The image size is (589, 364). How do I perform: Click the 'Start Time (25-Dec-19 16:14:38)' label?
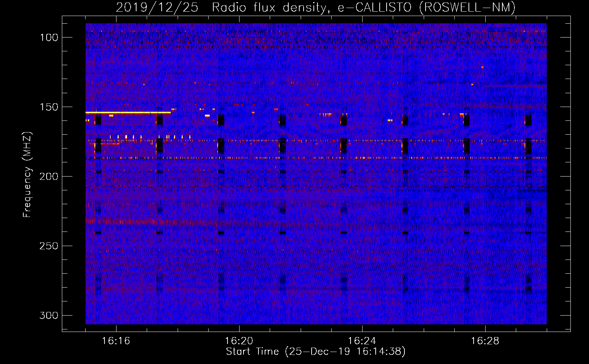point(316,352)
